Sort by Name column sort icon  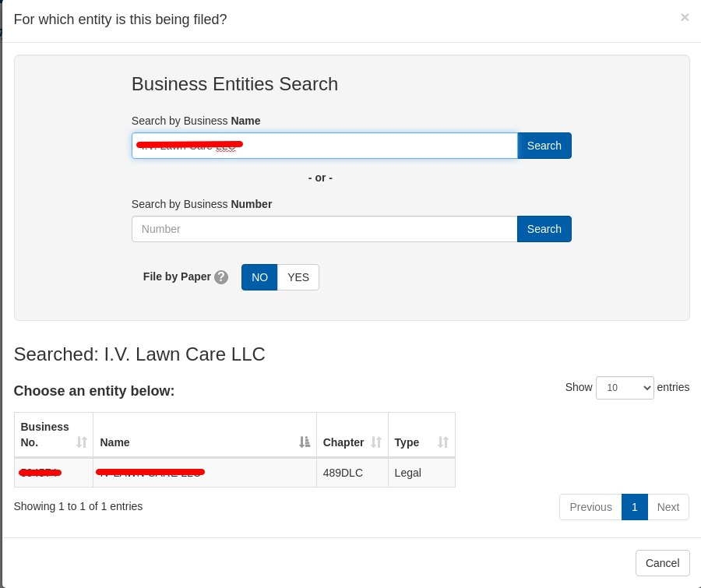coord(305,442)
